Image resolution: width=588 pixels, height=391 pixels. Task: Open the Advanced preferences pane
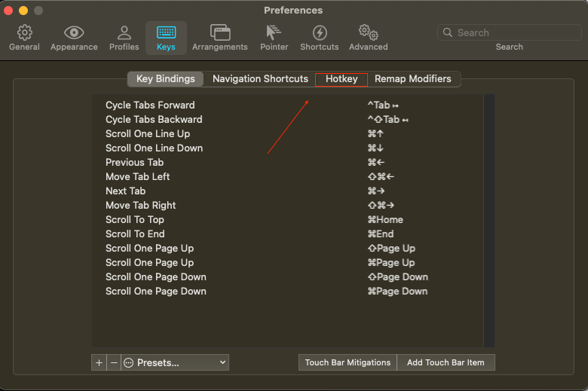click(x=368, y=38)
